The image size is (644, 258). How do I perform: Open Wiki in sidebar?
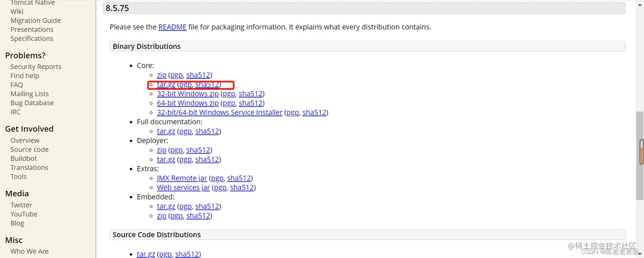pos(17,11)
